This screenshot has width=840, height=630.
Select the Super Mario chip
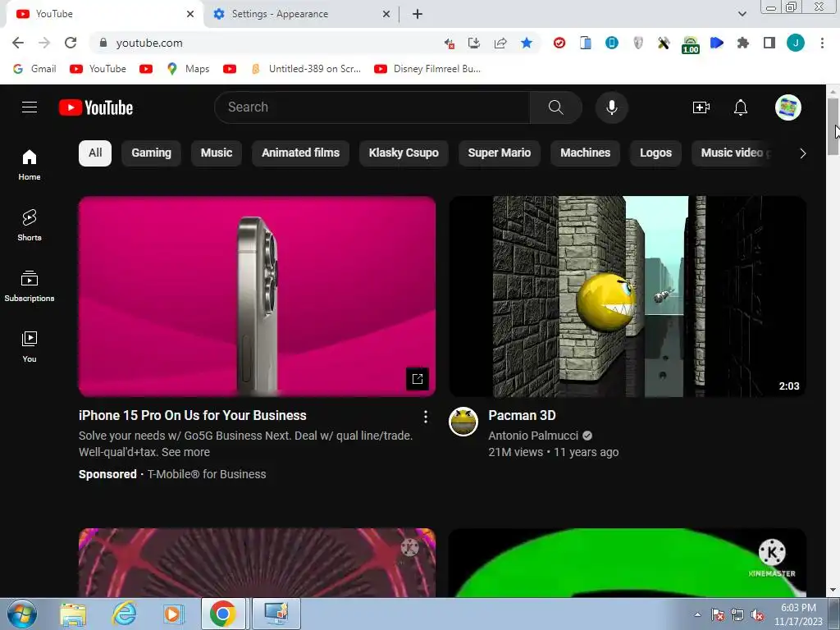coord(500,153)
